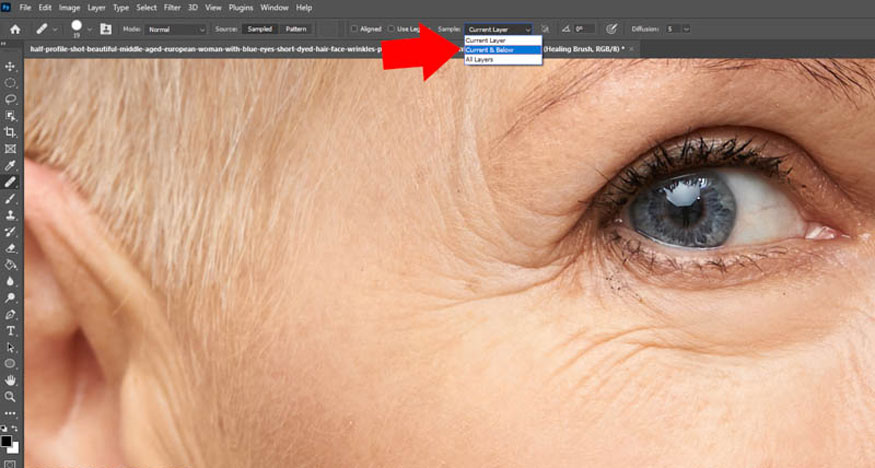Toggle the pressure for size icon
Viewport: 875px width, 468px height.
click(x=612, y=29)
